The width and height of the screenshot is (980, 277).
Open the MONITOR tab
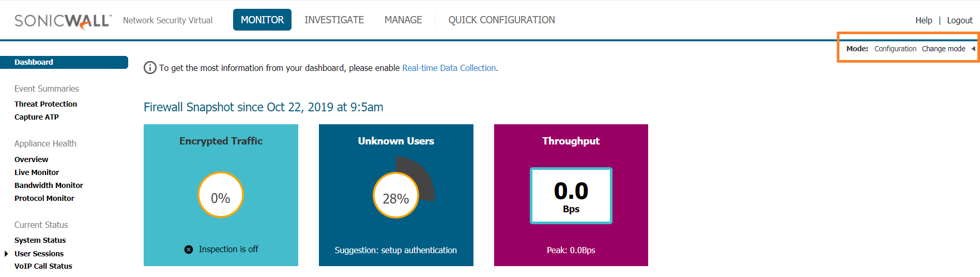tap(262, 20)
